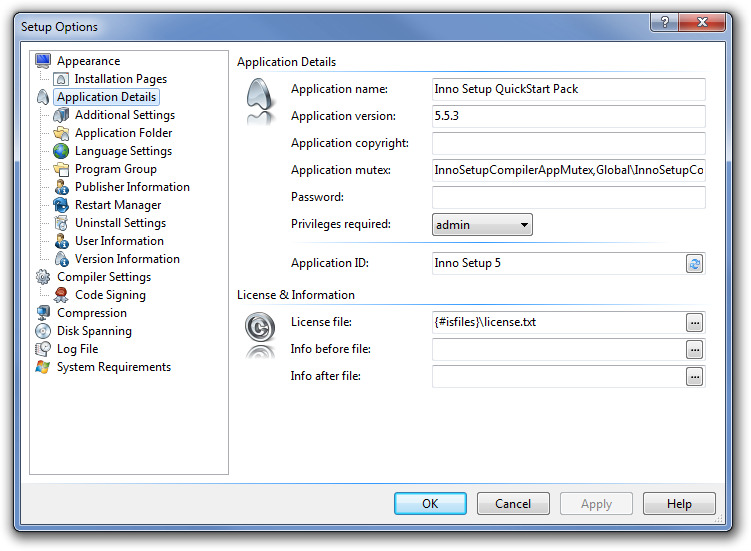Viewport: 751px width, 551px height.
Task: Select the Compression tree entry
Action: coord(92,313)
